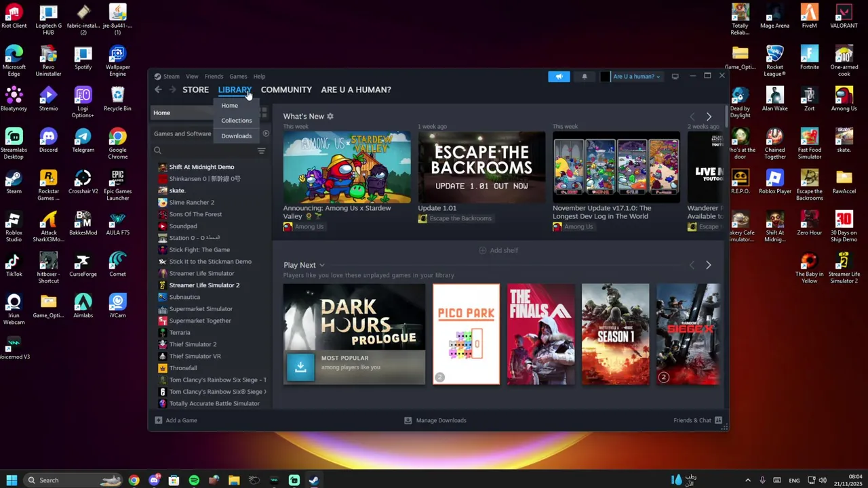Select Streamer Life Simulator 2 in games list
The height and width of the screenshot is (488, 868).
tap(204, 285)
